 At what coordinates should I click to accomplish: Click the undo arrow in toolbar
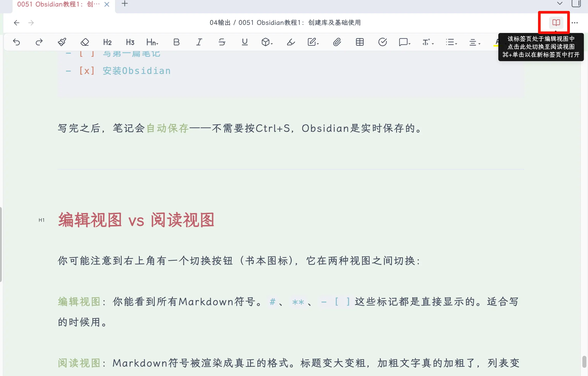pyautogui.click(x=16, y=42)
